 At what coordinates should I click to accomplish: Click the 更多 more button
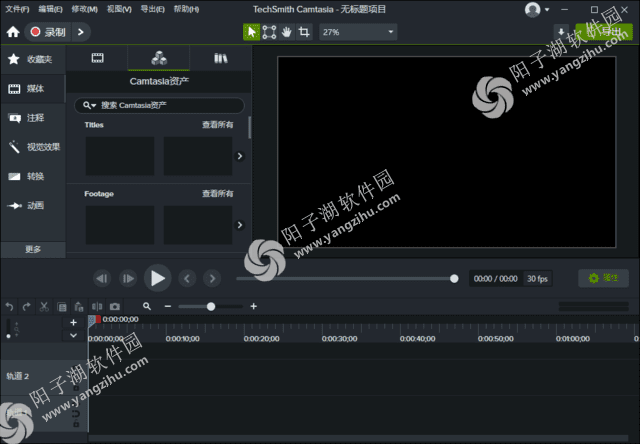pos(33,249)
